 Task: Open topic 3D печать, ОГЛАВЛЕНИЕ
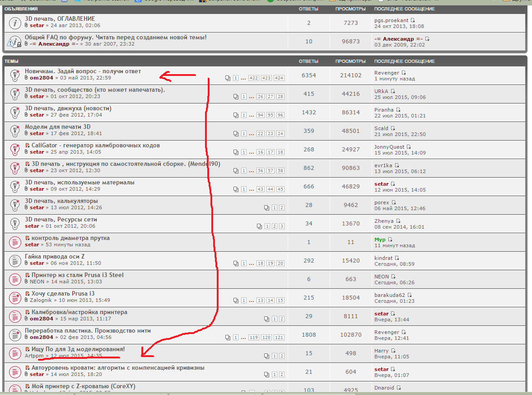click(60, 19)
